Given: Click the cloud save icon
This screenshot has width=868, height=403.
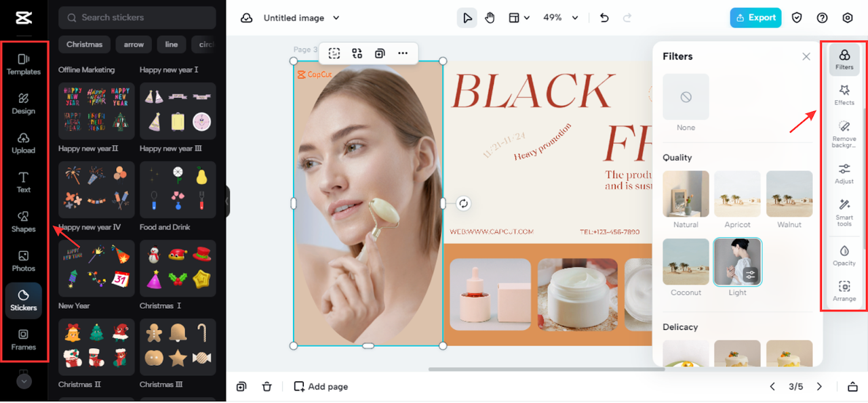Looking at the screenshot, I should point(247,18).
